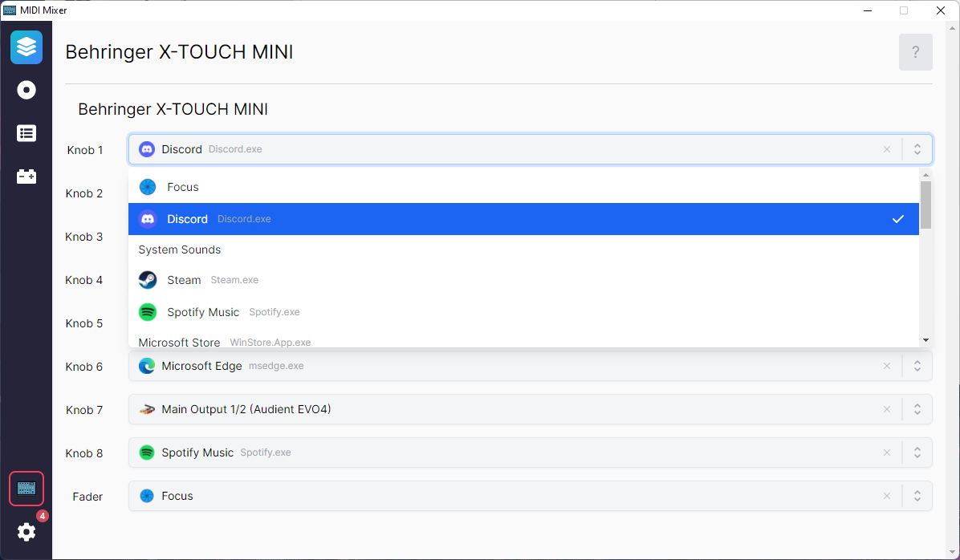Image resolution: width=960 pixels, height=560 pixels.
Task: Select Focus option in dropdown list
Action: click(x=523, y=187)
